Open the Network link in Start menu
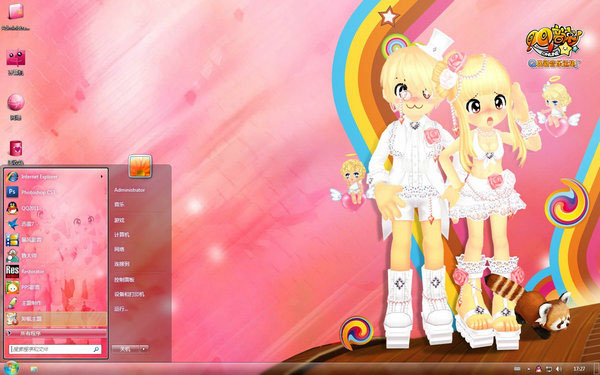The image size is (600, 375). click(x=119, y=249)
